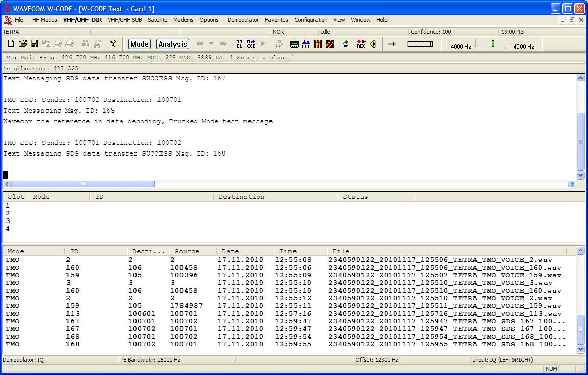Screen dimensions: 588x375
Task: Open a file with the folder icon
Action: pos(22,44)
